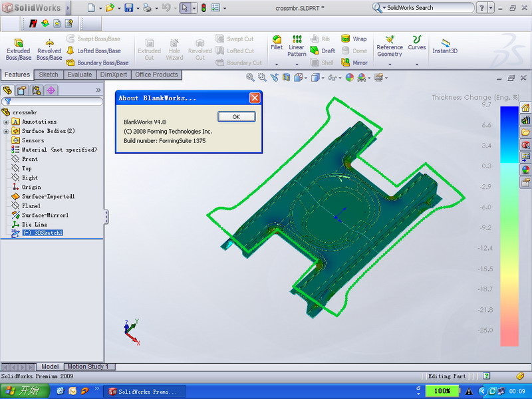Close the About BlankWorks dialog
The height and width of the screenshot is (399, 532).
(x=255, y=98)
